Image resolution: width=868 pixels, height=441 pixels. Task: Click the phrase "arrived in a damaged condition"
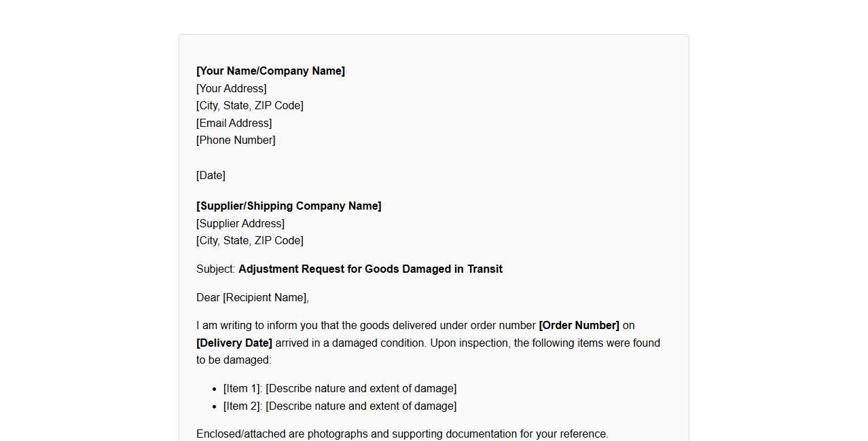[350, 343]
